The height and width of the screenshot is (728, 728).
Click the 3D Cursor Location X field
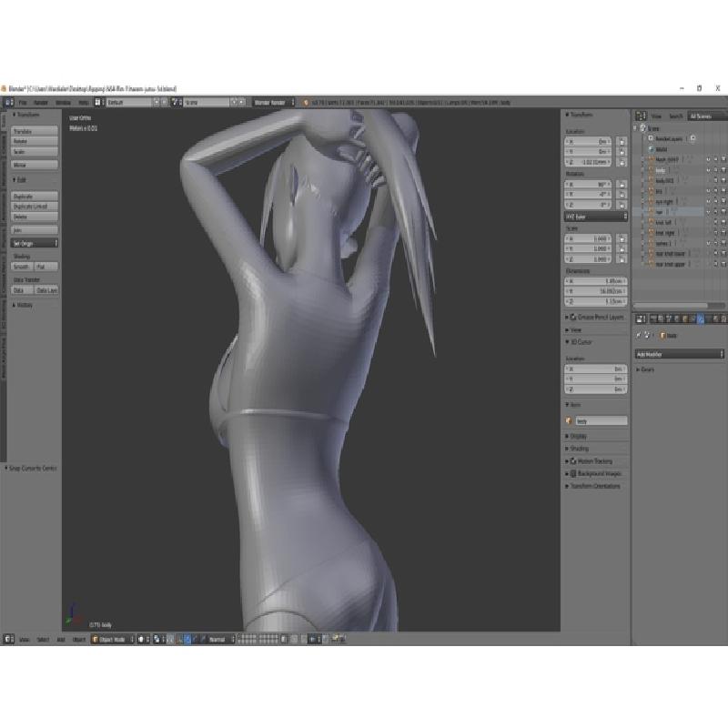[x=596, y=369]
